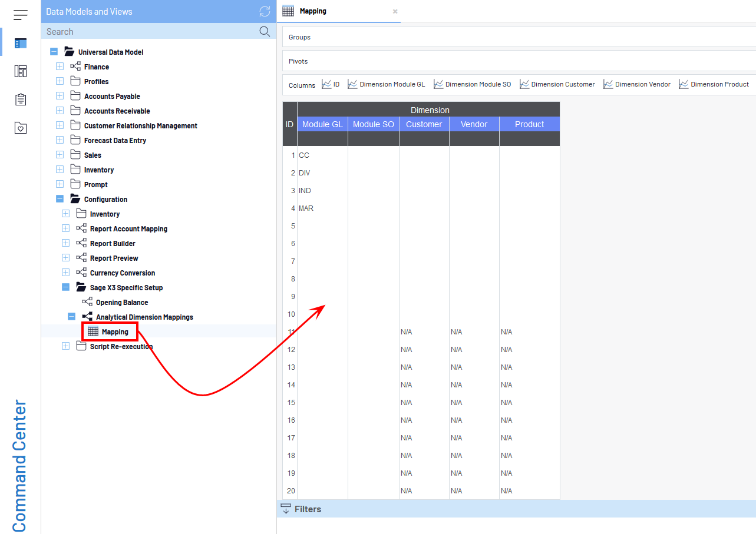Expand the Script Re-execution folder

point(66,346)
